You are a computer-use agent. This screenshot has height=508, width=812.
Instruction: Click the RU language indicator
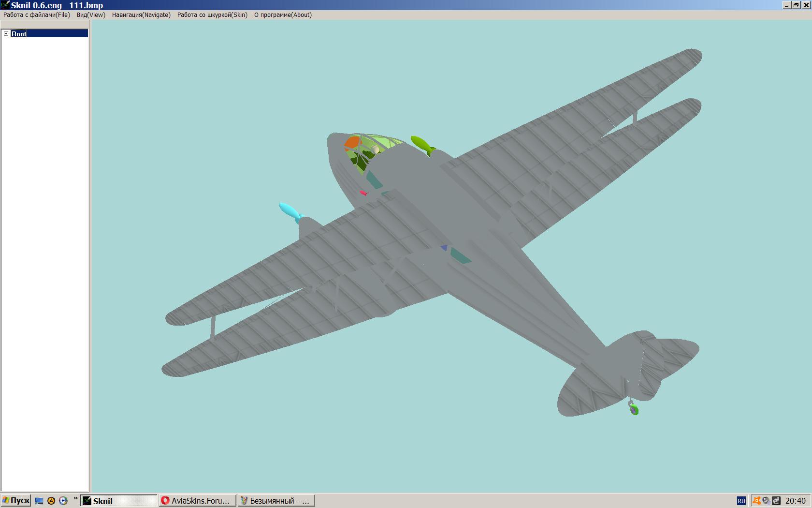(x=741, y=501)
